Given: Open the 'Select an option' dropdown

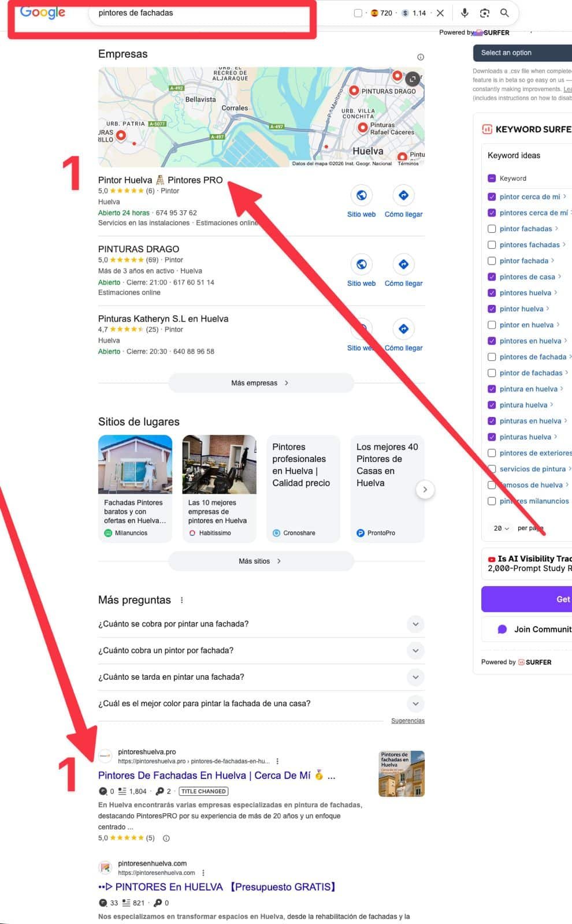Looking at the screenshot, I should click(x=522, y=53).
